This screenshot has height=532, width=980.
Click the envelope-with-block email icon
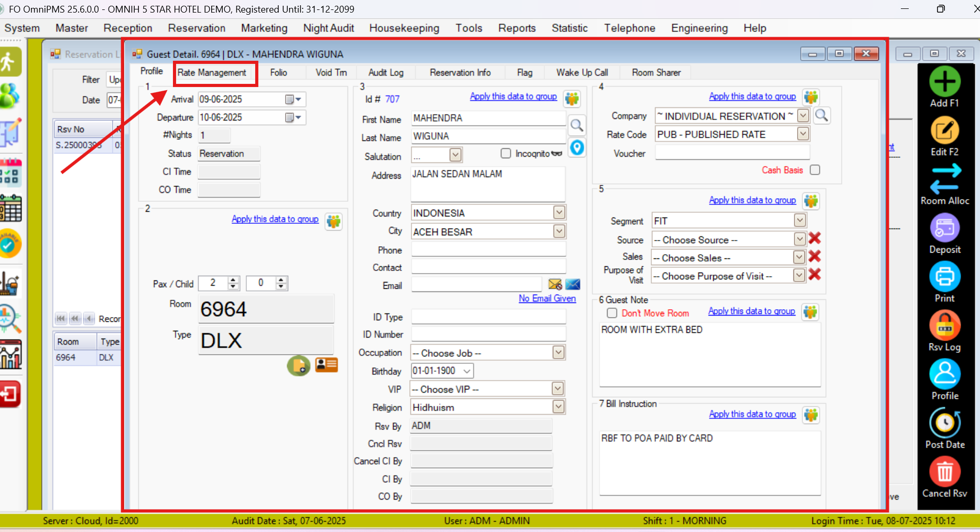pos(555,284)
